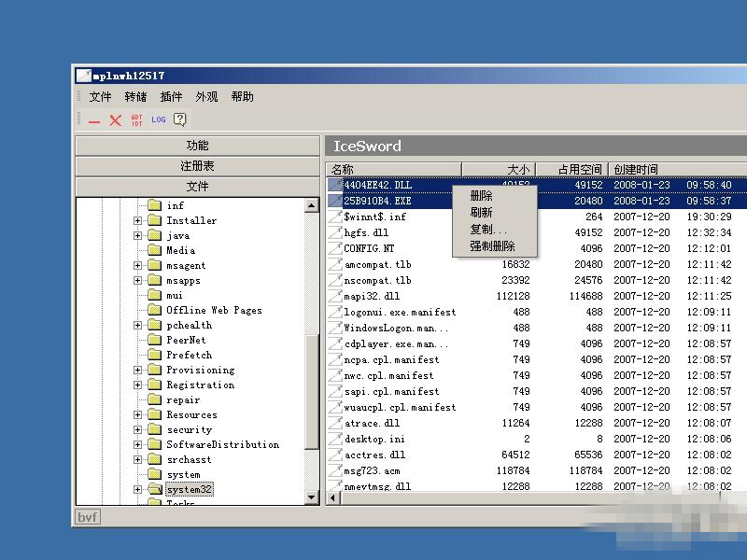Screen dimensions: 747x560
Task: Expand the Installer folder tree node
Action: click(137, 221)
